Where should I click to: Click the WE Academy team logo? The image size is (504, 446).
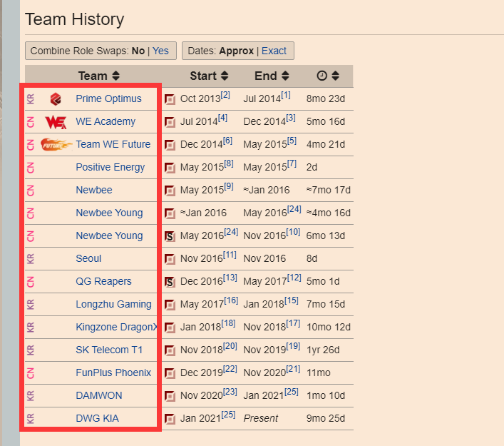point(56,122)
